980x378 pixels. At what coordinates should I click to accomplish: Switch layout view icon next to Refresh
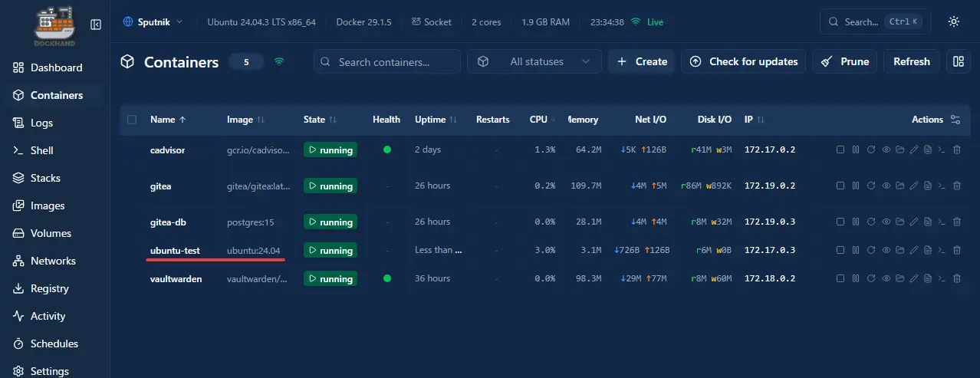pos(957,61)
